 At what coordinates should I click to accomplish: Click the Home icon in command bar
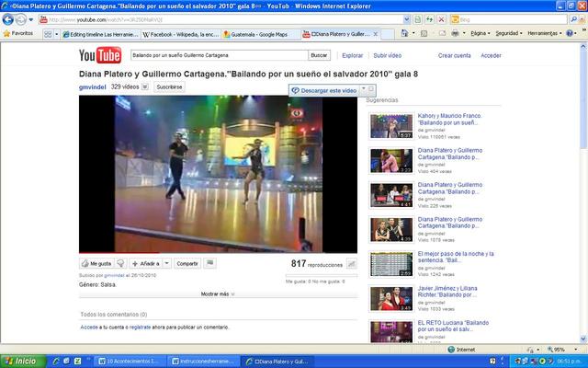pyautogui.click(x=404, y=33)
